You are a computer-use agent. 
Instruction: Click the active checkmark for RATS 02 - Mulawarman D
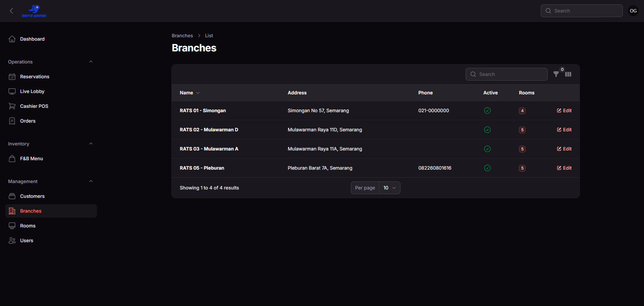click(x=487, y=130)
